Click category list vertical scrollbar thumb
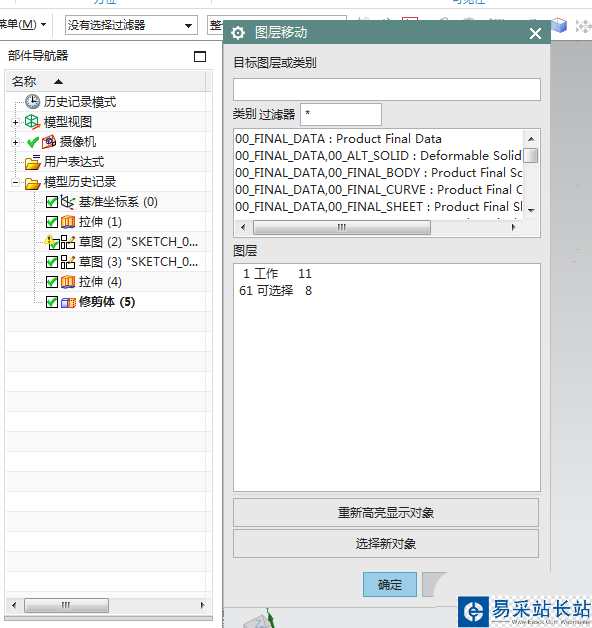The image size is (592, 628). 531,155
